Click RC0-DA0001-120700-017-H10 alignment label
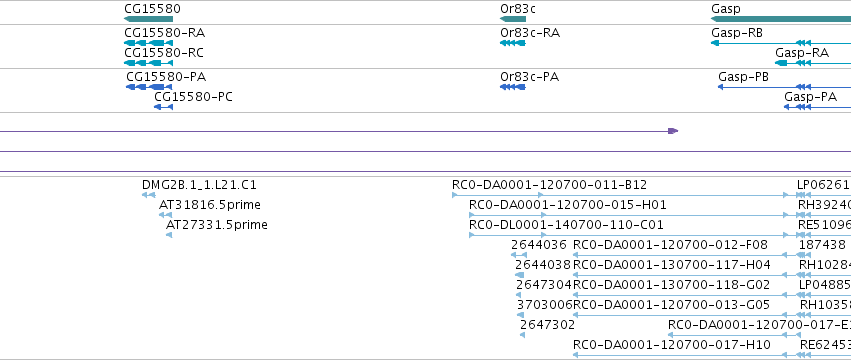This screenshot has height=360, width=851. 672,346
